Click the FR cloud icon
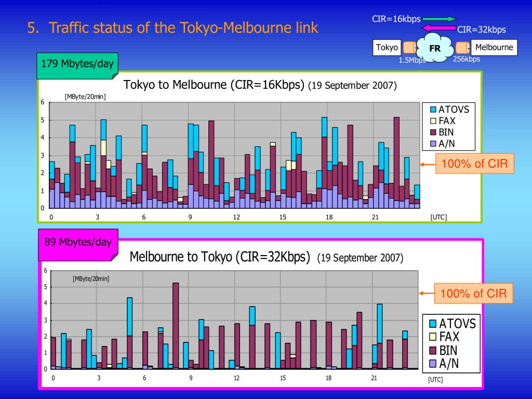 [x=435, y=48]
